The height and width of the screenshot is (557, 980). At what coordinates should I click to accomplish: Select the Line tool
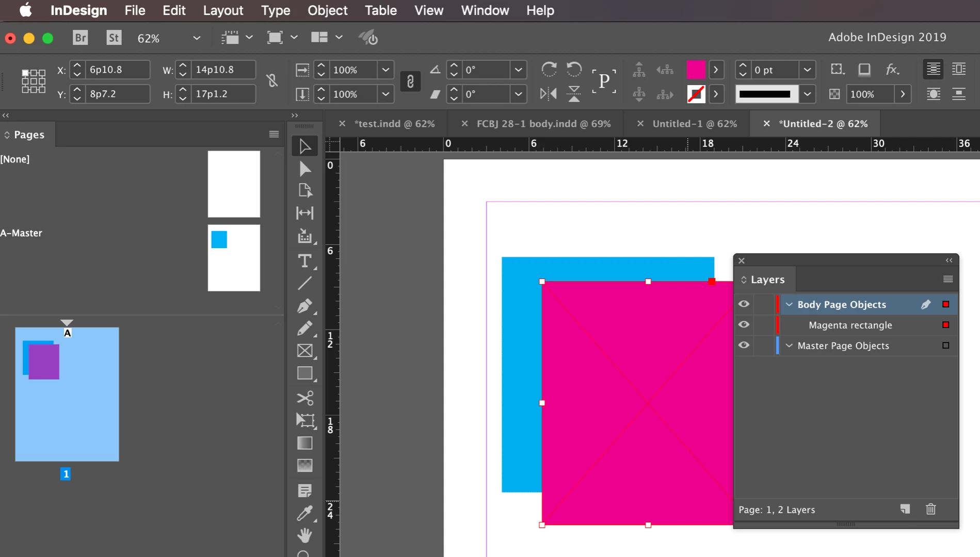[x=304, y=283]
